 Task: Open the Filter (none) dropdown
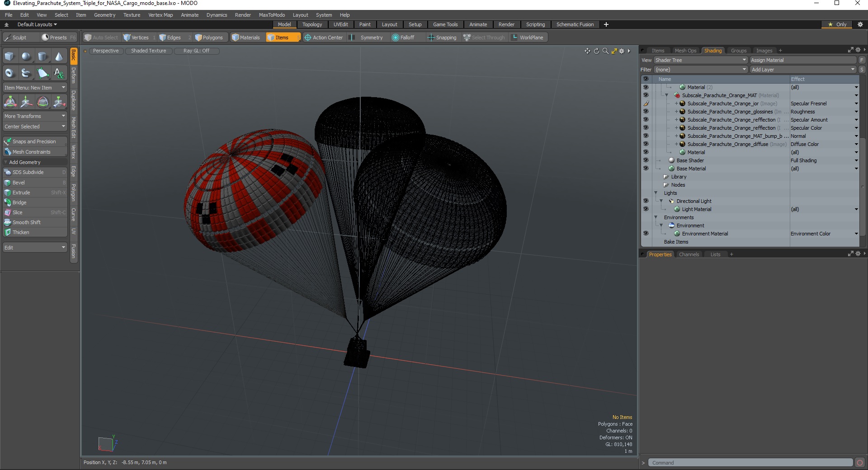(x=700, y=70)
